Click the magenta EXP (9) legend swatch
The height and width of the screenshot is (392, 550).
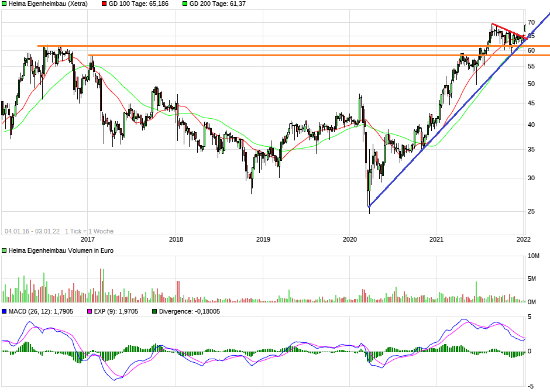click(x=90, y=312)
